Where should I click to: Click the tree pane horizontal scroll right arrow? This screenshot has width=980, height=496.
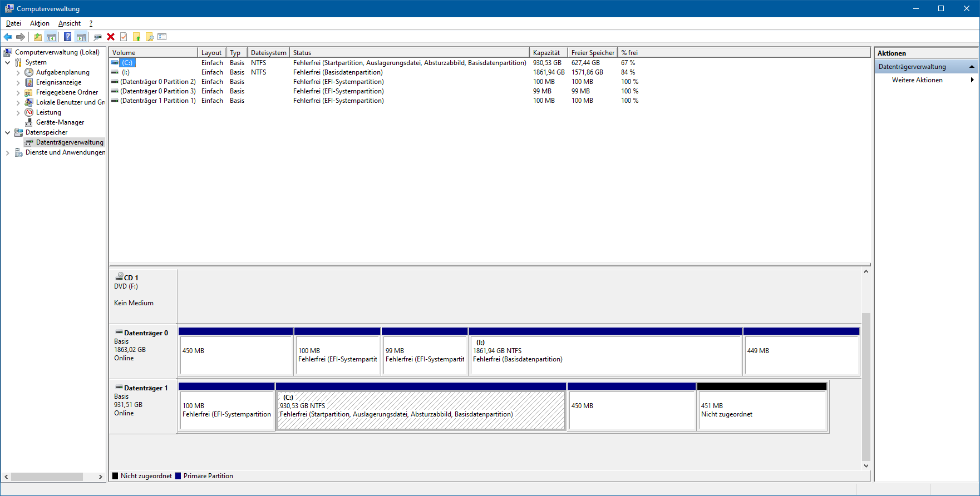101,477
